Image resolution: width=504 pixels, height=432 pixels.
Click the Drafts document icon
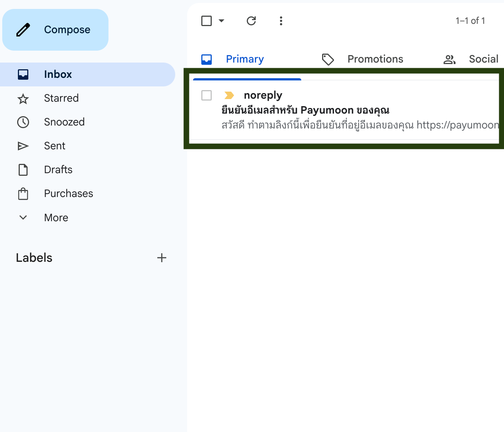tap(23, 170)
